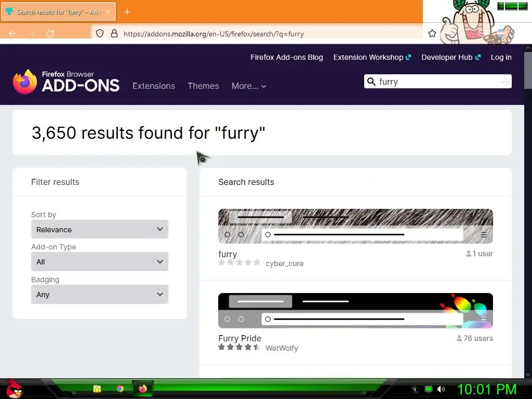The image size is (532, 399).
Task: Click the 'Filter results' heading
Action: pyautogui.click(x=55, y=182)
